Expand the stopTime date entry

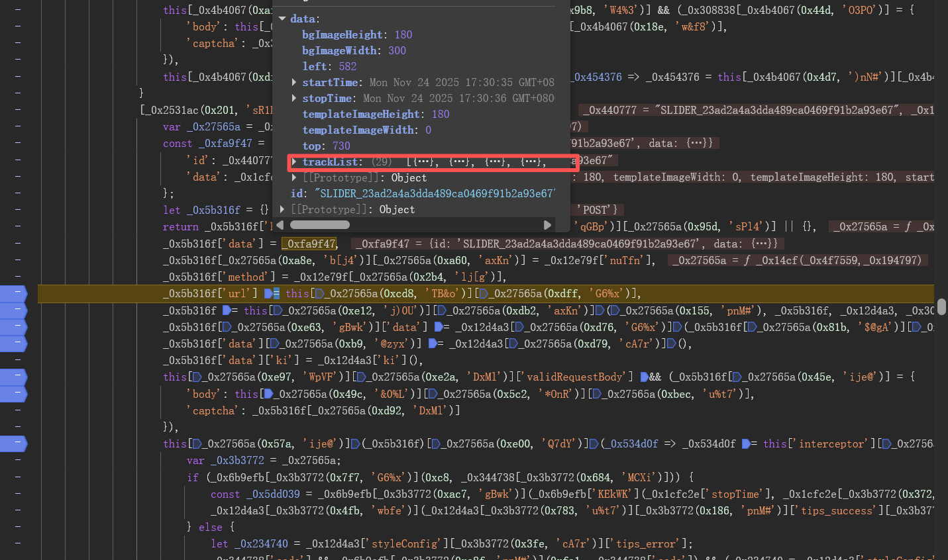coord(294,98)
